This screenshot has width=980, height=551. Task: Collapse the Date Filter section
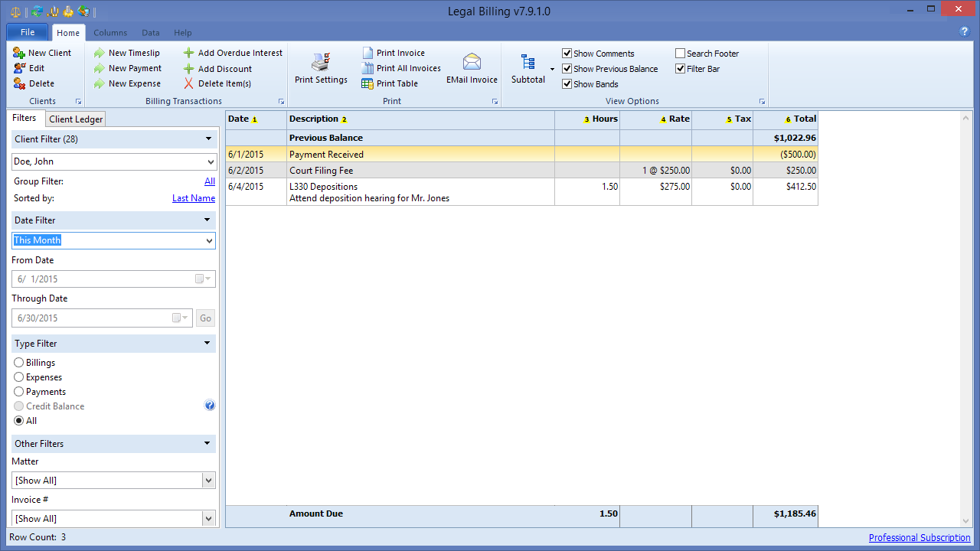[207, 220]
